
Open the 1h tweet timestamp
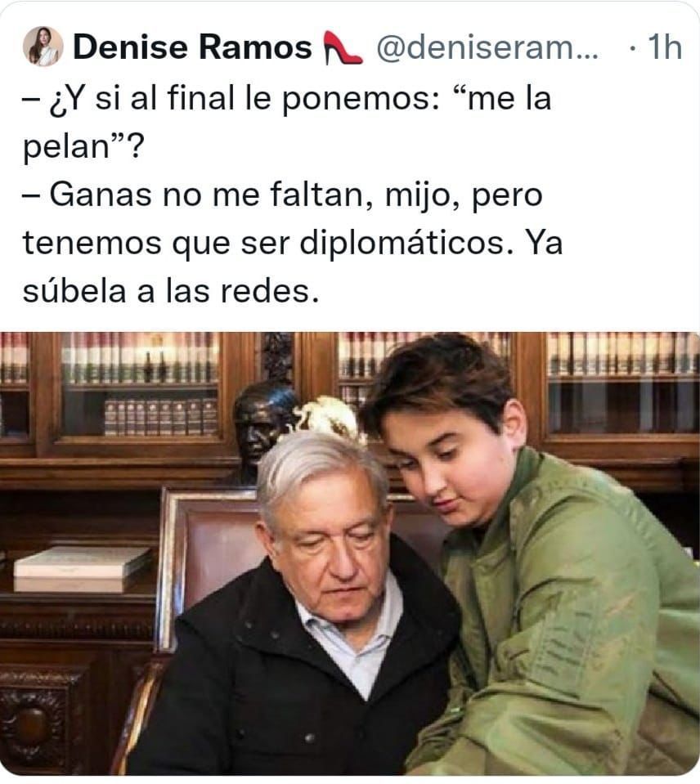coord(665,47)
